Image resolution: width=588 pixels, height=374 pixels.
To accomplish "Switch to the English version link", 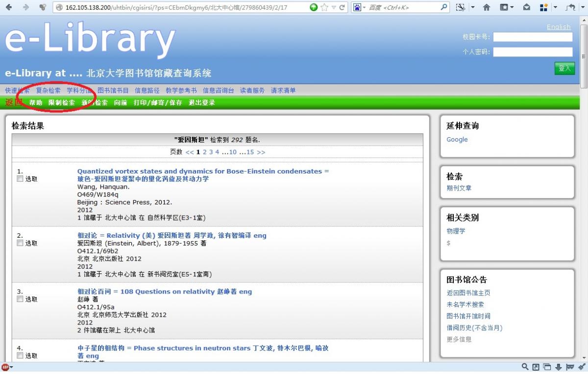I will click(x=559, y=27).
